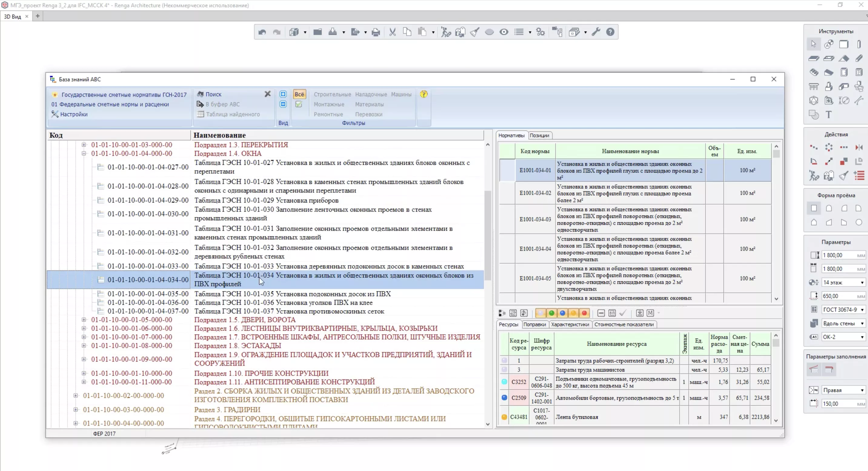Click the scissors Cut icon
The width and height of the screenshot is (868, 471).
[x=392, y=32]
